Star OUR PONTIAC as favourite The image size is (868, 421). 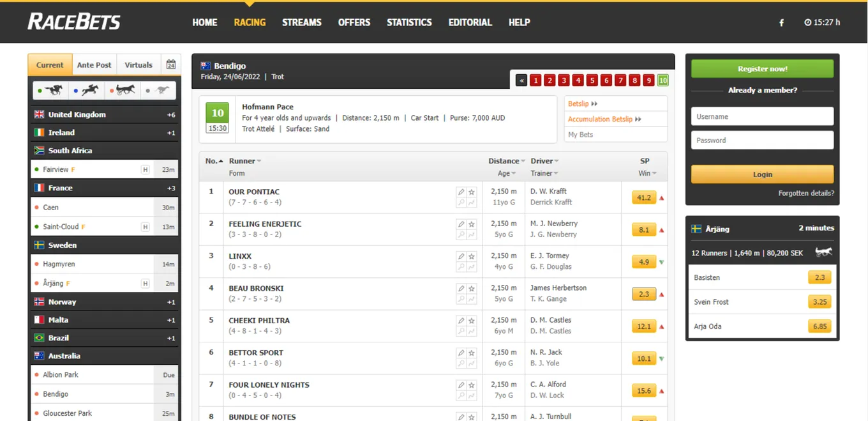point(472,192)
